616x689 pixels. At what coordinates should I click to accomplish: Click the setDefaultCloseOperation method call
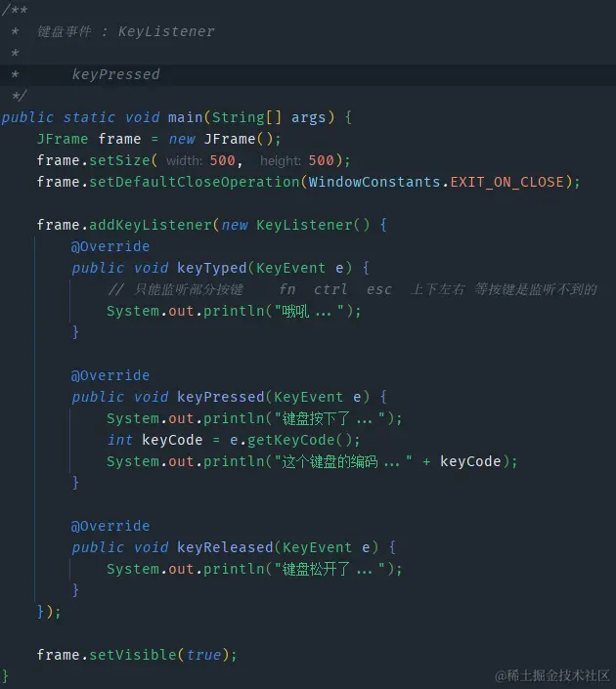(x=194, y=182)
